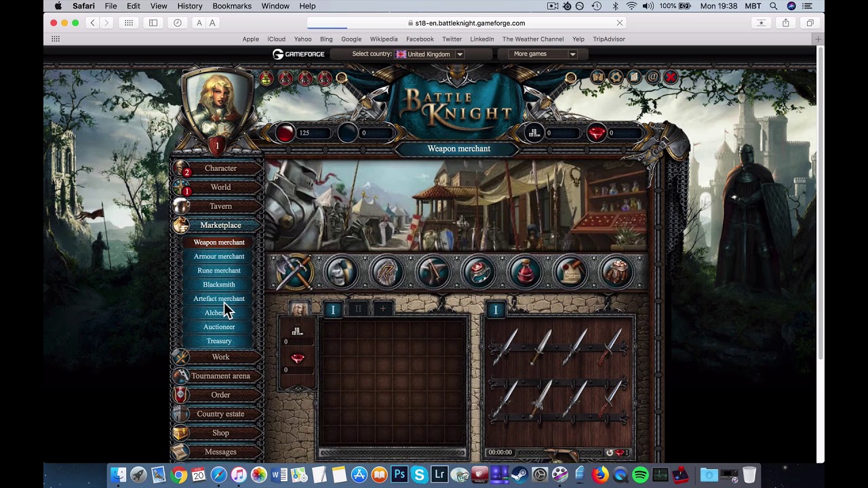Open game settings gear icon

click(x=616, y=77)
